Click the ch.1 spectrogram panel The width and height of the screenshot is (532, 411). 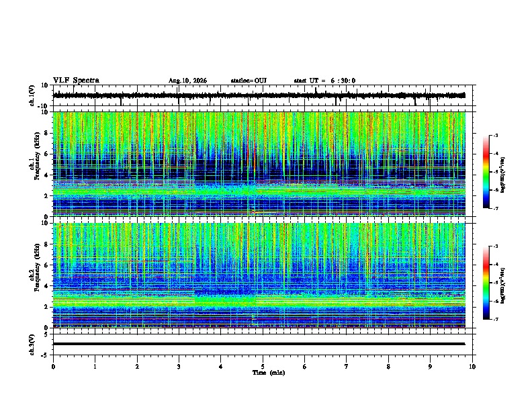point(263,164)
